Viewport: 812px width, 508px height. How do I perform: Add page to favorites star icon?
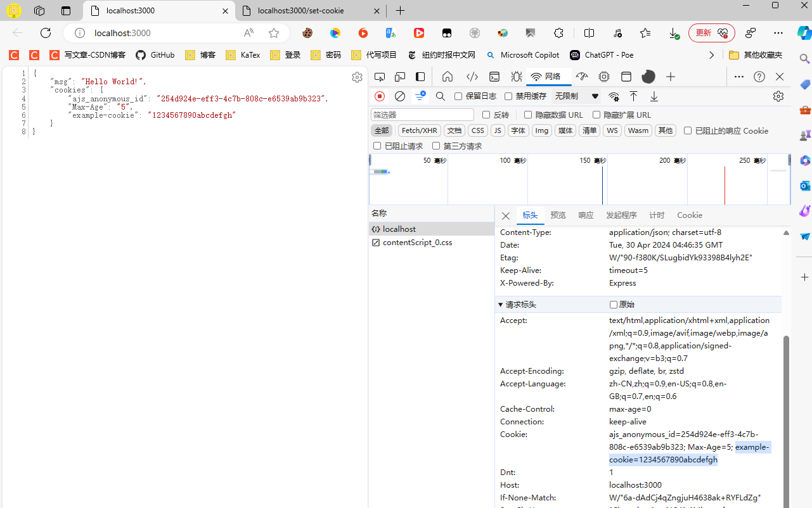[x=274, y=33]
